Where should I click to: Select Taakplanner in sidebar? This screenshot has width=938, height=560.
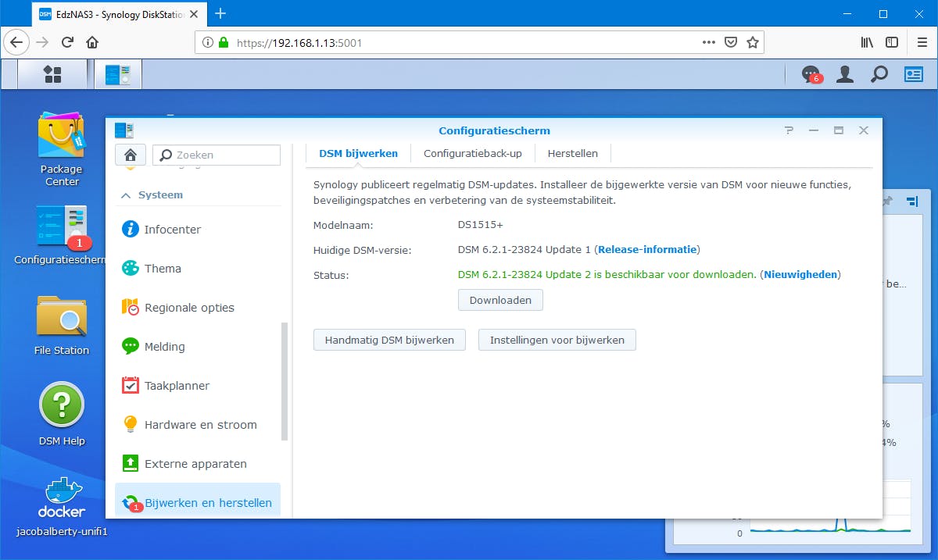(x=197, y=386)
